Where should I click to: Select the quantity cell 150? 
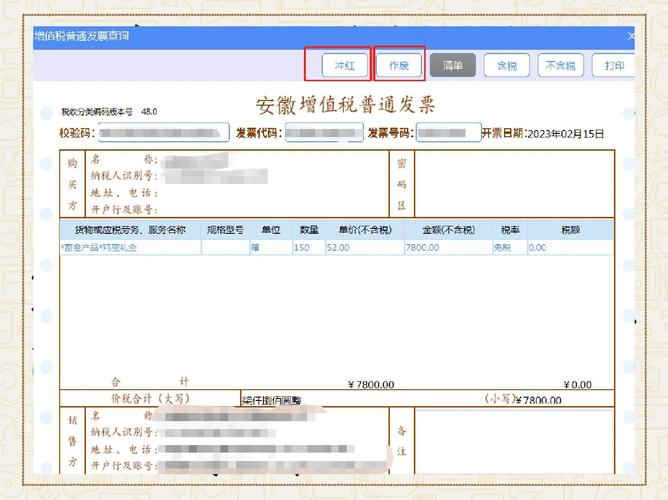309,247
